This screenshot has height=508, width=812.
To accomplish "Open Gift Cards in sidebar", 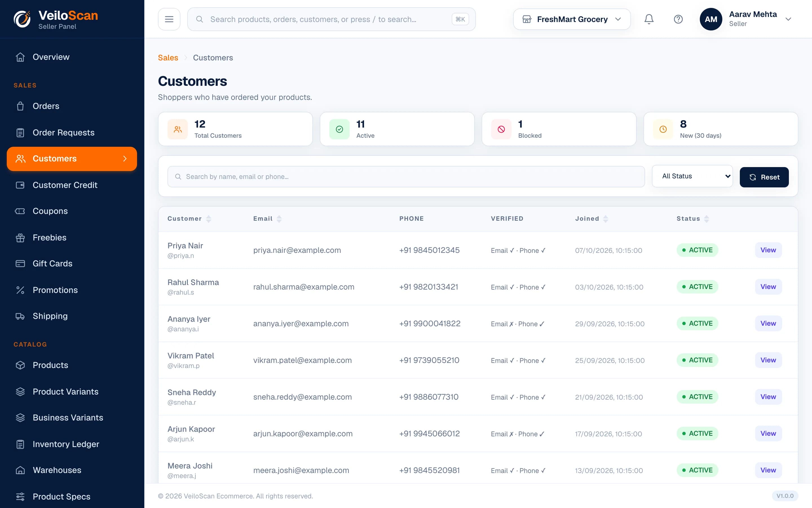I will [x=72, y=264].
